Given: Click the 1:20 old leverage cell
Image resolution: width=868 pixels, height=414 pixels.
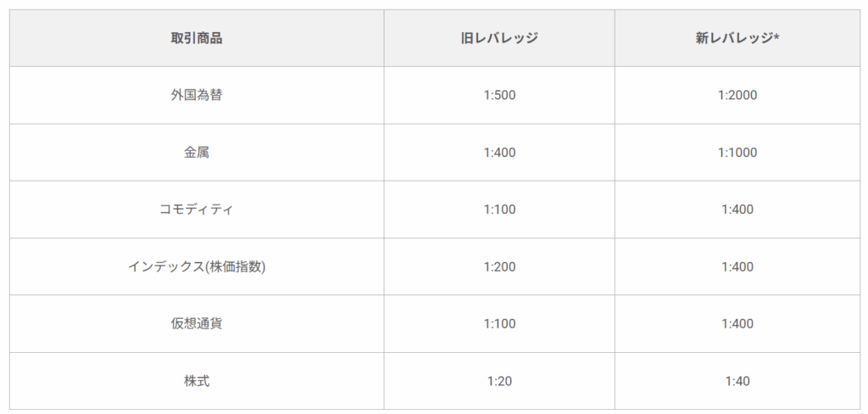Looking at the screenshot, I should (x=499, y=381).
